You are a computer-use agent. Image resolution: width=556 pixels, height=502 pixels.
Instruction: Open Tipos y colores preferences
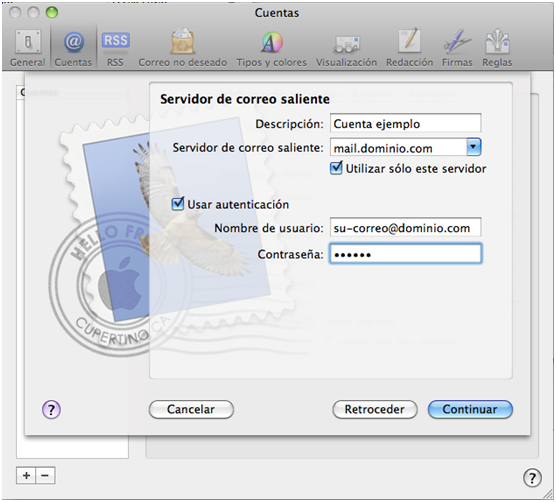tap(271, 48)
